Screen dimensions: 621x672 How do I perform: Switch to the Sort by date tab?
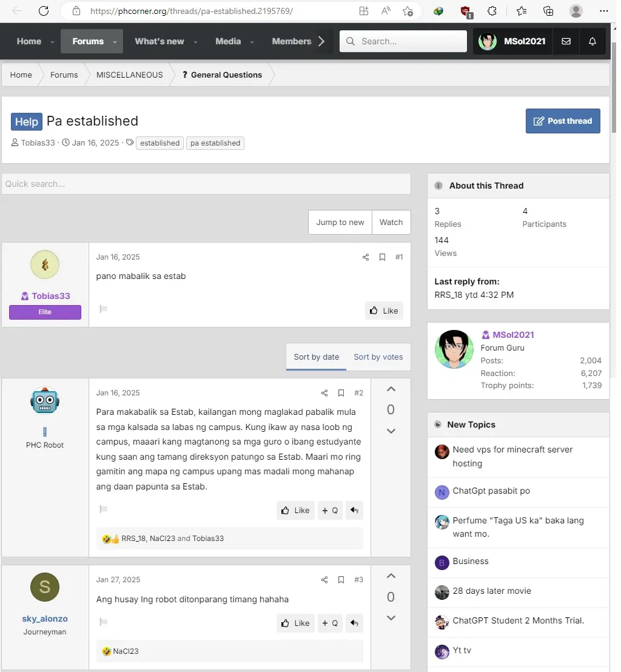tap(317, 357)
